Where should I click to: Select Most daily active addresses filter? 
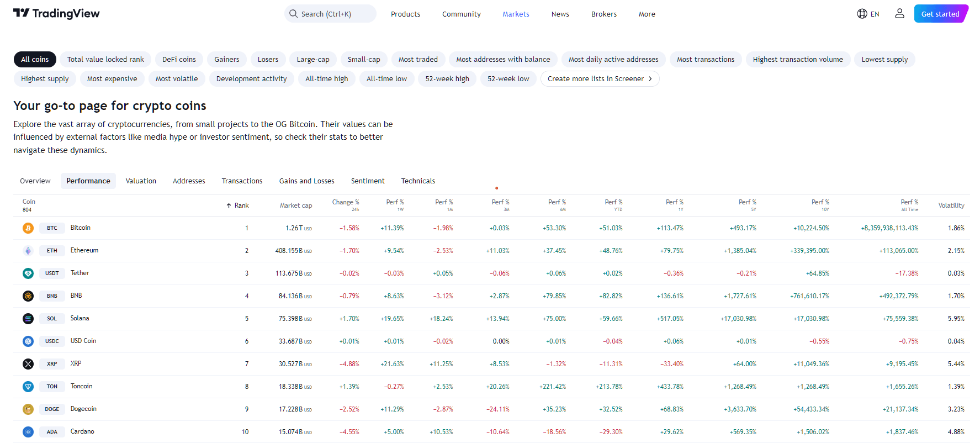coord(613,60)
